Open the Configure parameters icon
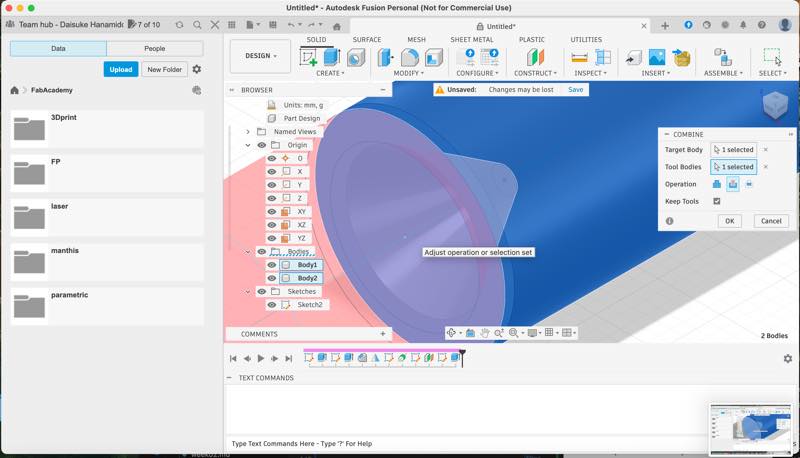800x458 pixels. tap(466, 57)
